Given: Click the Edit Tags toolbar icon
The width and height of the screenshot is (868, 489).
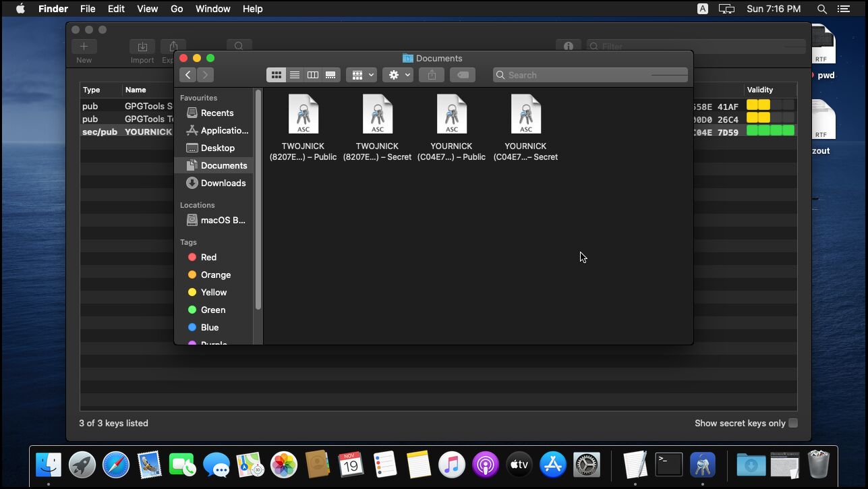Looking at the screenshot, I should [x=463, y=75].
